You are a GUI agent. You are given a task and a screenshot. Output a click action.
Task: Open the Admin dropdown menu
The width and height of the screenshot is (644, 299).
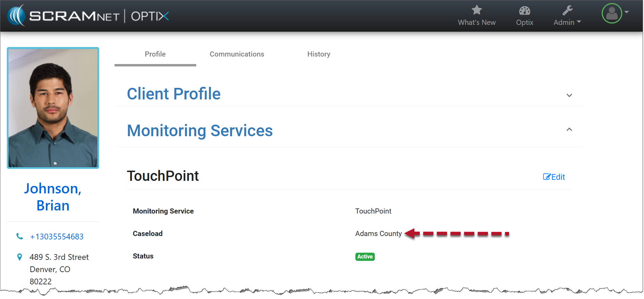pyautogui.click(x=567, y=22)
